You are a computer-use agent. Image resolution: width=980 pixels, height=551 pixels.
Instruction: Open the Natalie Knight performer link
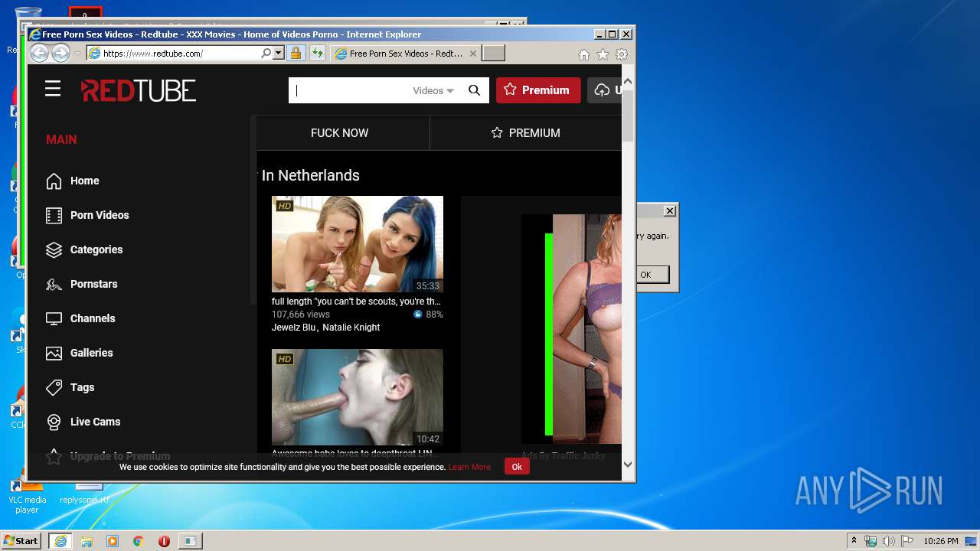pos(351,327)
